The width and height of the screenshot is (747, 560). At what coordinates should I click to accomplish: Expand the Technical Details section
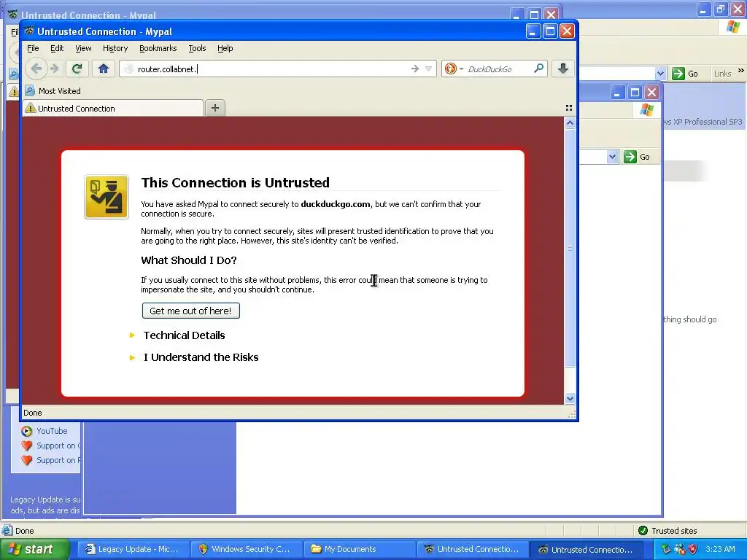(x=184, y=335)
